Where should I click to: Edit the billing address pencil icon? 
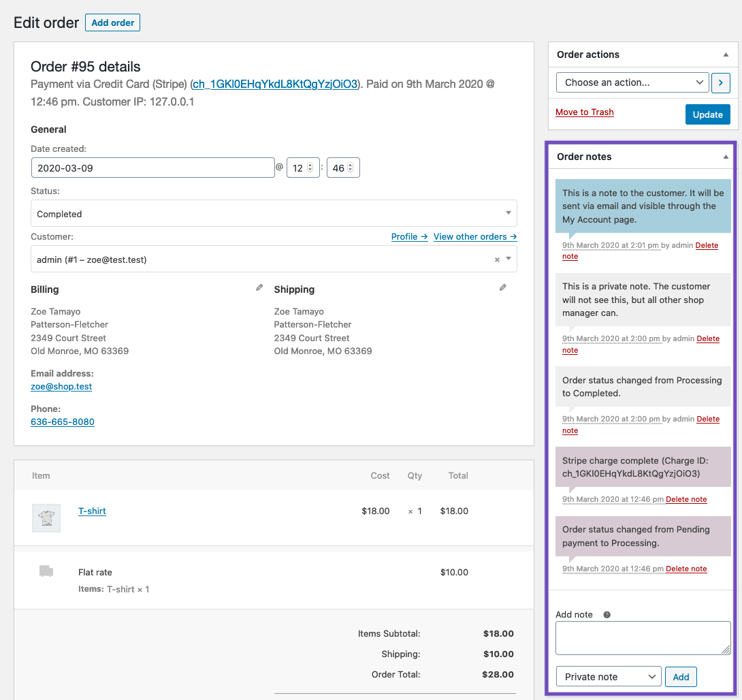coord(259,287)
